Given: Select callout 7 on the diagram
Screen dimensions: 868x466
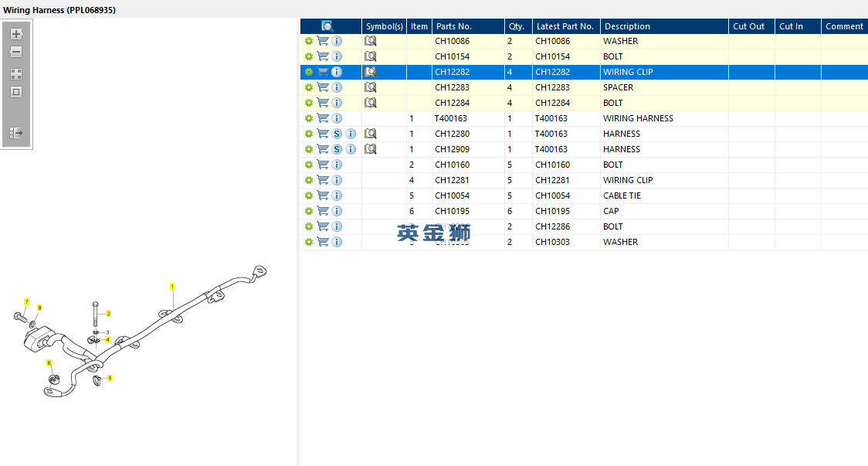Looking at the screenshot, I should (x=26, y=302).
